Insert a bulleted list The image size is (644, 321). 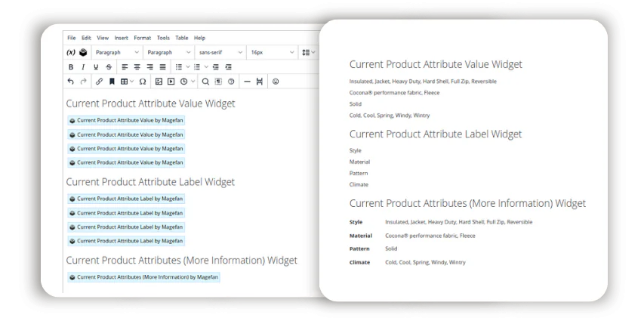click(179, 67)
